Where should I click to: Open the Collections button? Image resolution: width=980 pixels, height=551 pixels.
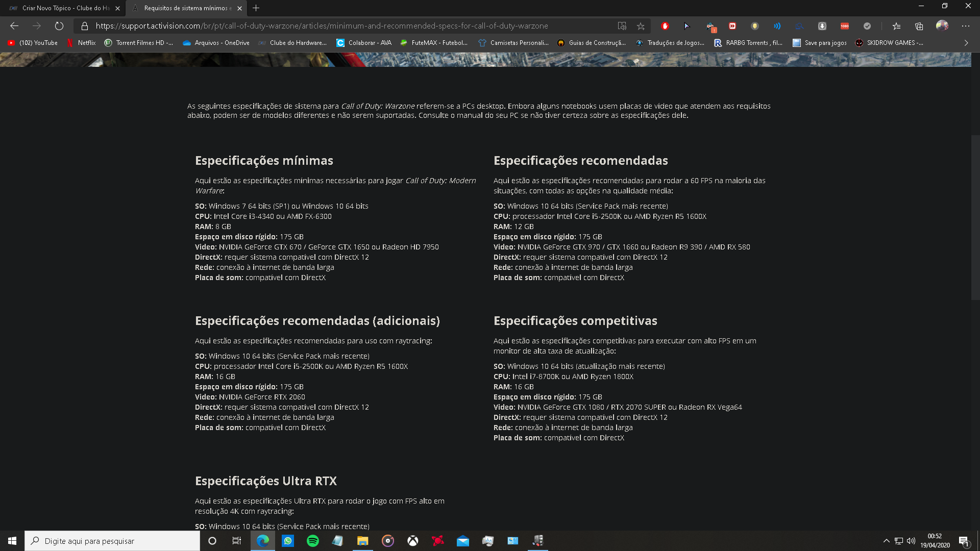(x=919, y=26)
